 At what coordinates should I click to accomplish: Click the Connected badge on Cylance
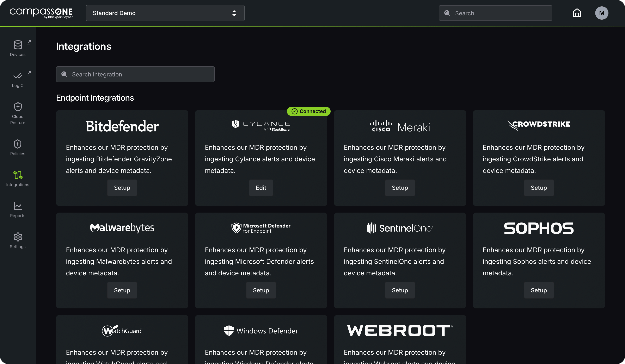point(308,111)
